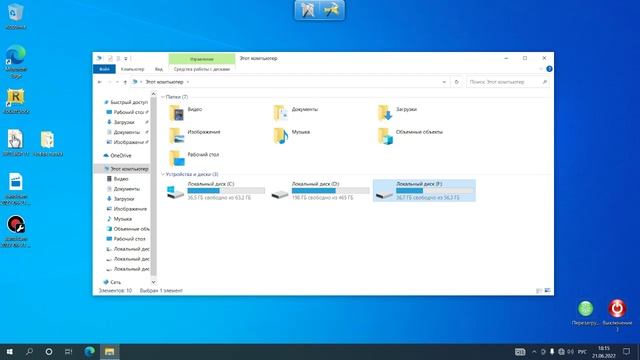
Task: Collapse the Папки (7) group
Action: click(x=163, y=97)
